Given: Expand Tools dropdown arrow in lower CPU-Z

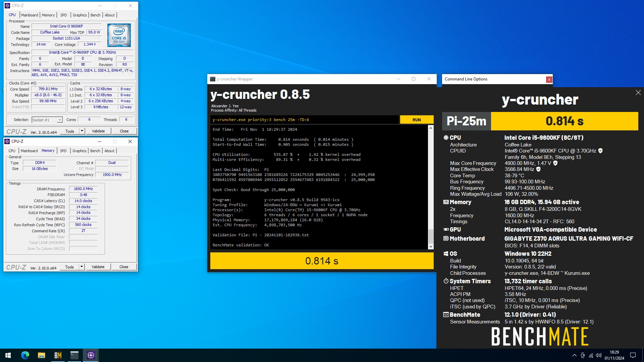Looking at the screenshot, I should 82,267.
